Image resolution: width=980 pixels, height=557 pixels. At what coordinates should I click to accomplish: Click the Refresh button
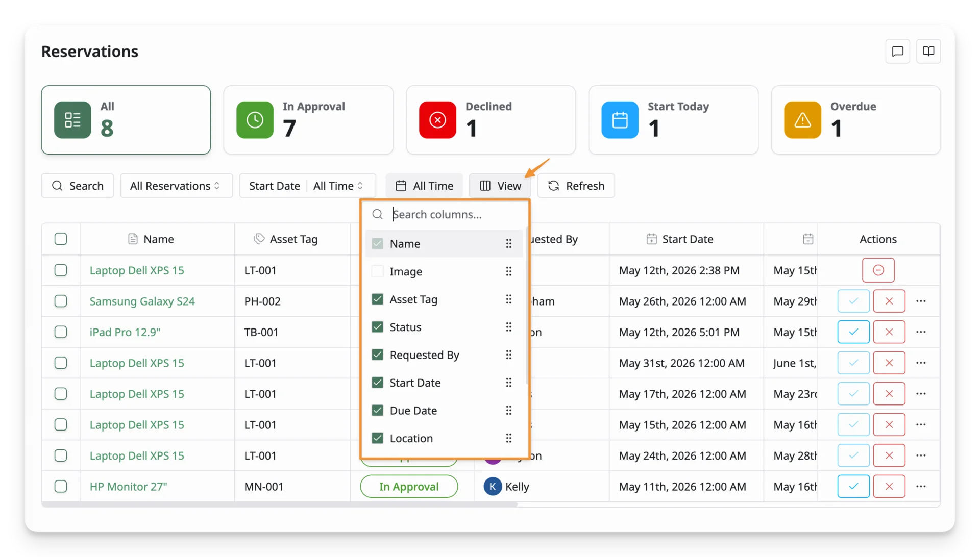(x=576, y=186)
